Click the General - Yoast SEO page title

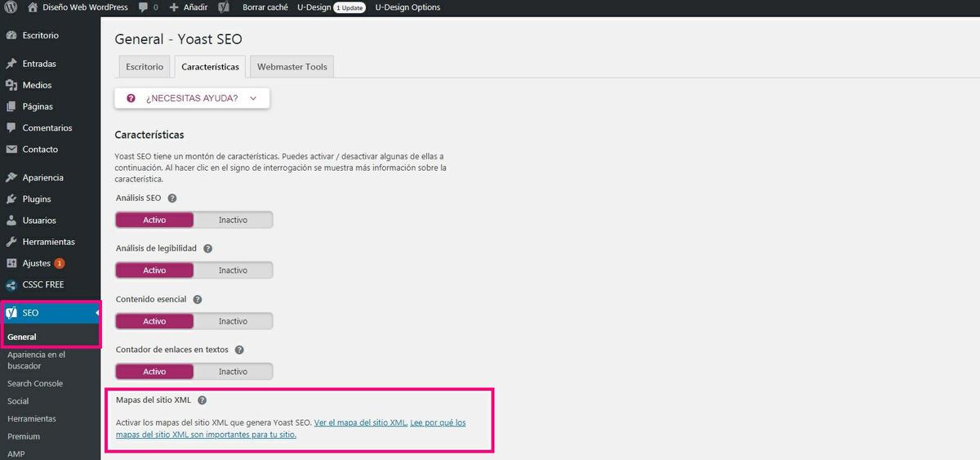click(x=178, y=39)
